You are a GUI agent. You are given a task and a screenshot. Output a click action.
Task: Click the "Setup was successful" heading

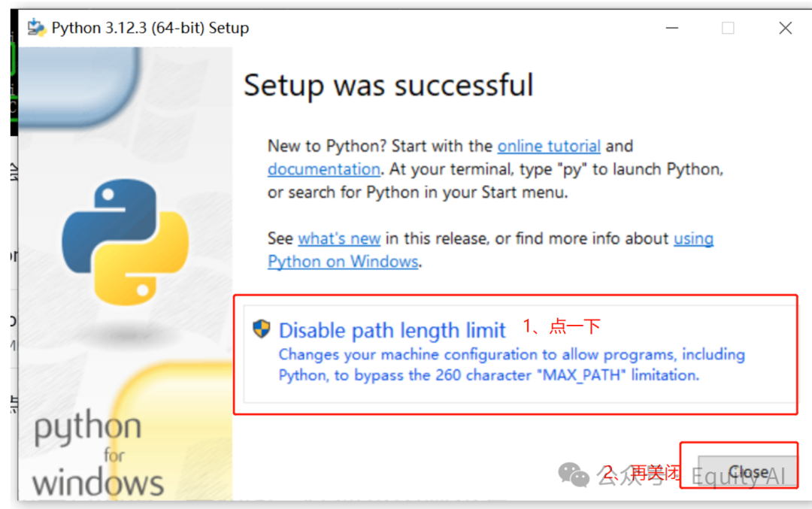[388, 85]
